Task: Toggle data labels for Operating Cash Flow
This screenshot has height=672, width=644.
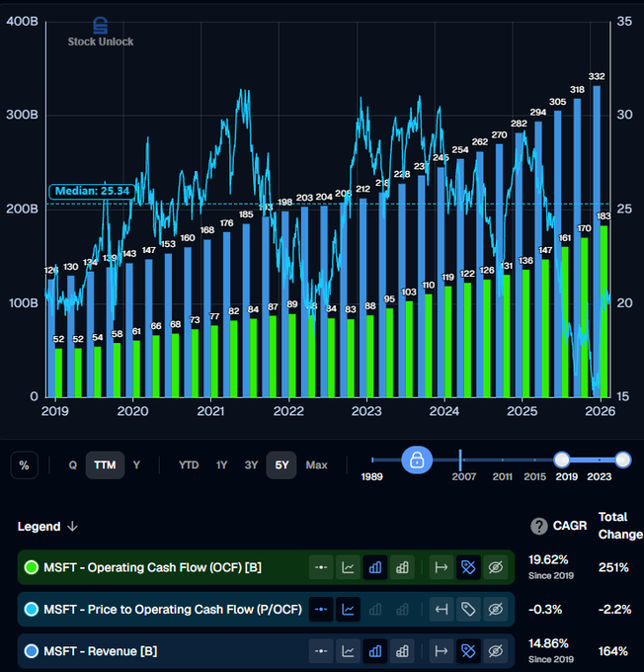Action: coord(468,567)
